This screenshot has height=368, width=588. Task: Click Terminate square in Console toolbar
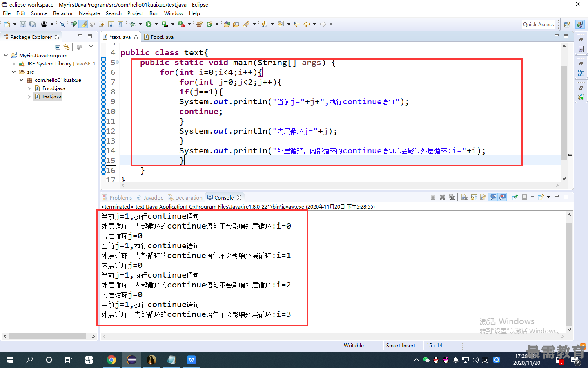(x=433, y=197)
